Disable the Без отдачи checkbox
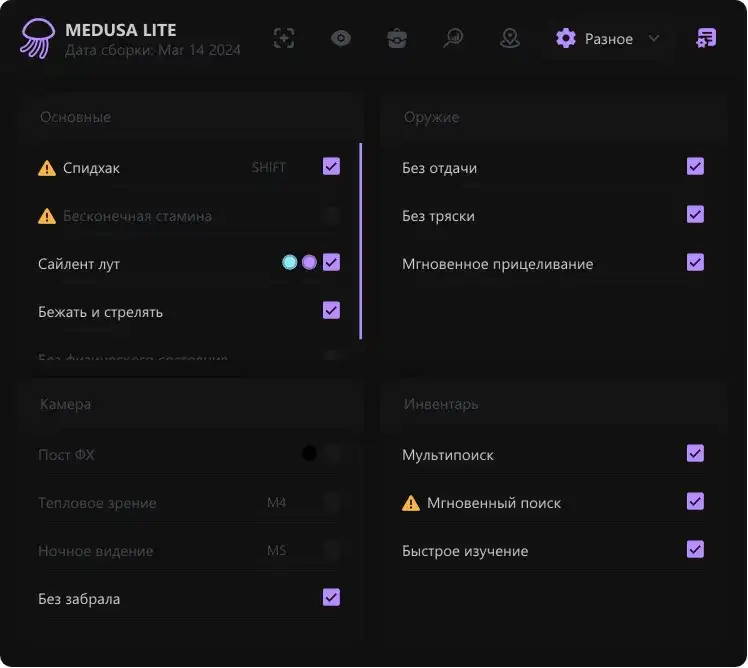The height and width of the screenshot is (668, 748). [x=695, y=167]
